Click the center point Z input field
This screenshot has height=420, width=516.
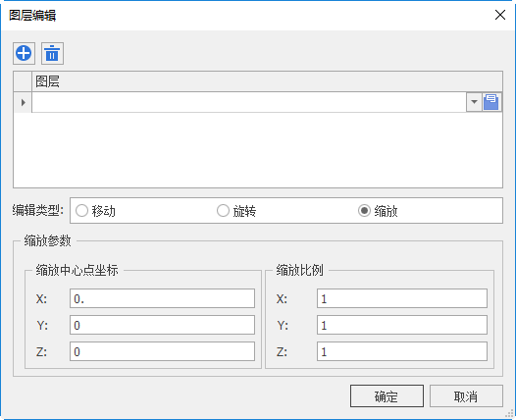pos(162,351)
